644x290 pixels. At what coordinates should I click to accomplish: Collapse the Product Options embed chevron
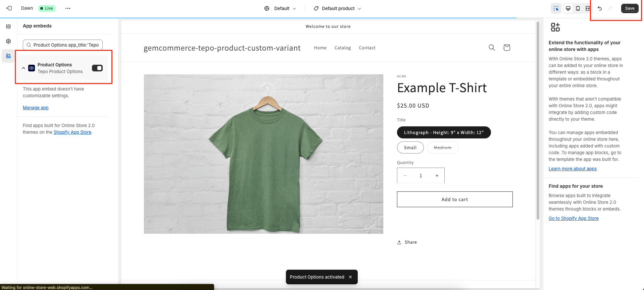tap(23, 68)
